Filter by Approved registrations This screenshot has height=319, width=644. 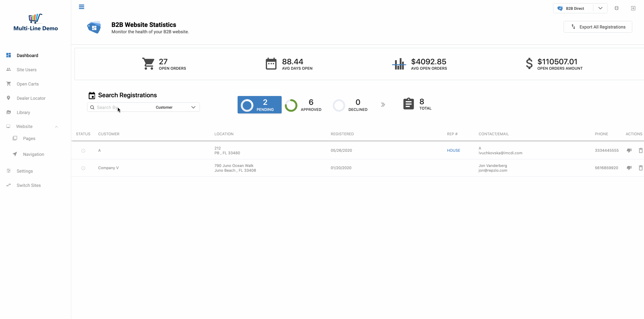point(303,105)
